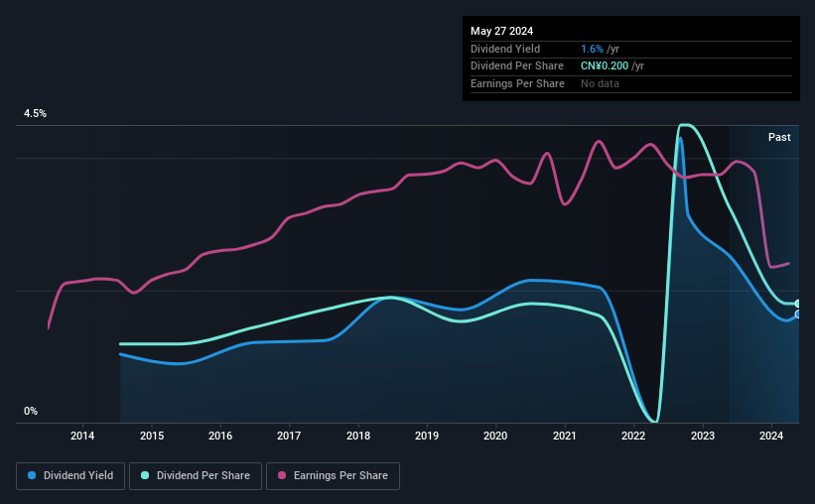Click the 1.6% Dividend Yield value in tooltip
Image resolution: width=815 pixels, height=504 pixels.
[592, 49]
